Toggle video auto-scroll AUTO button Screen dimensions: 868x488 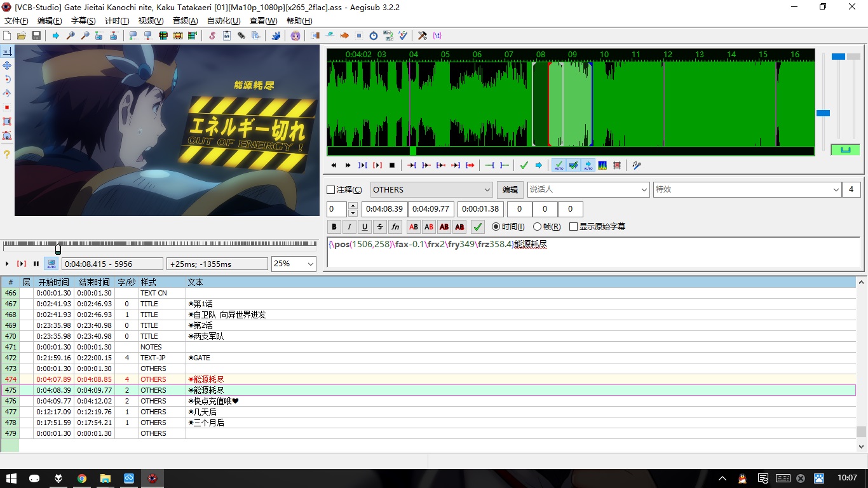(x=51, y=264)
